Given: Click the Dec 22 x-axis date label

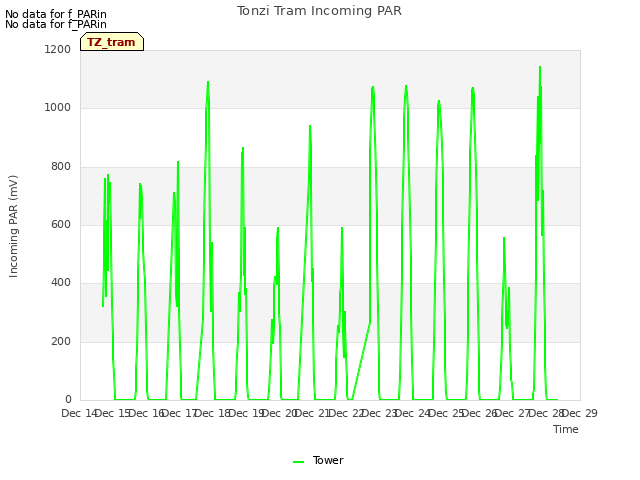Looking at the screenshot, I should click(x=346, y=413).
